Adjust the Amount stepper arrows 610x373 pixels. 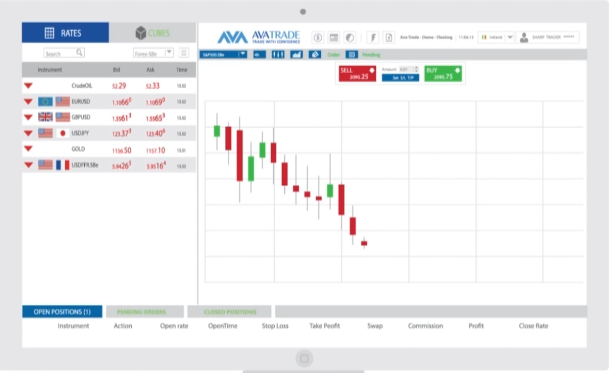[x=416, y=69]
